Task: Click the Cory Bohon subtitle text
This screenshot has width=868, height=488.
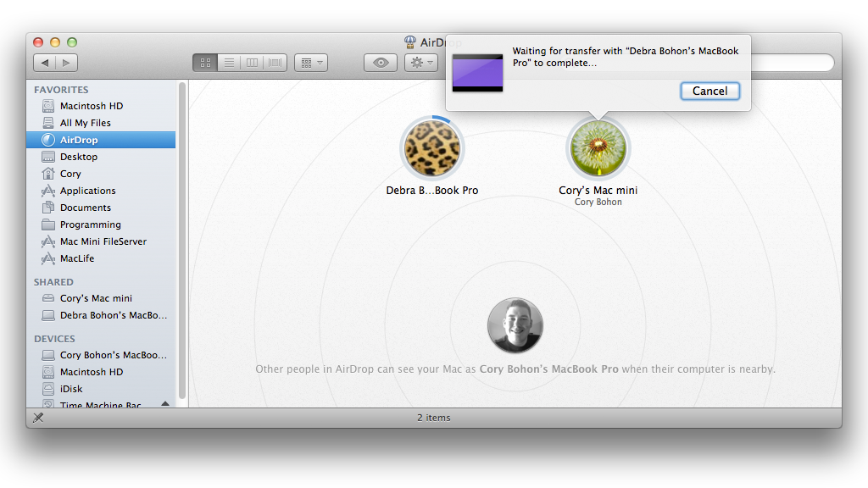Action: [x=598, y=202]
